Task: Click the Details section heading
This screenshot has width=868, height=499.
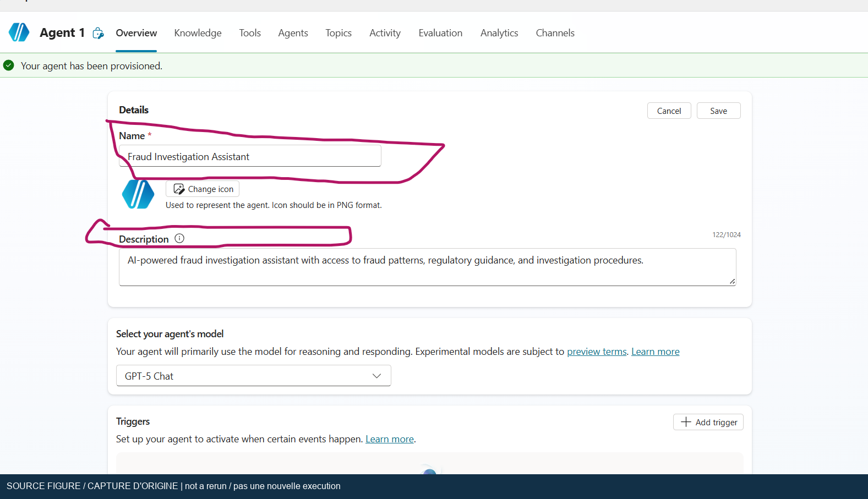Action: click(x=134, y=110)
